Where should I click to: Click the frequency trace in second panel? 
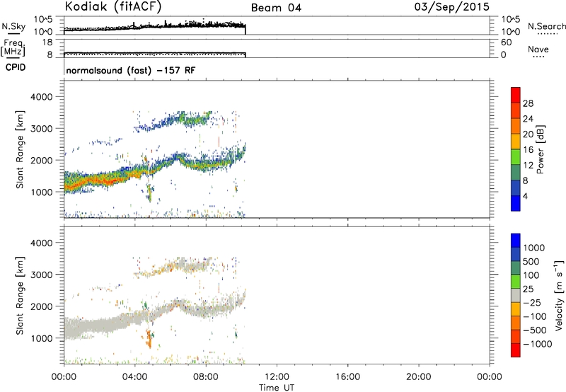[154, 54]
